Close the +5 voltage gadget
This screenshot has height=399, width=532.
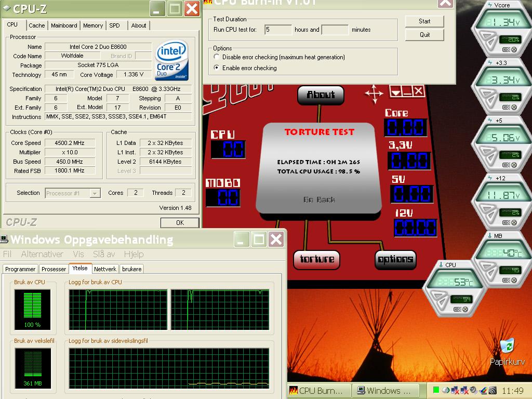[x=514, y=165]
